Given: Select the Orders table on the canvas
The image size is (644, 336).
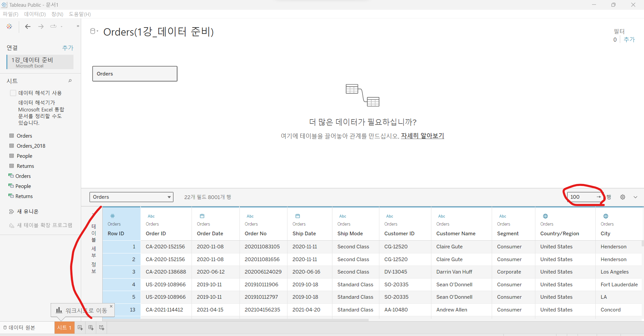Looking at the screenshot, I should coord(135,74).
